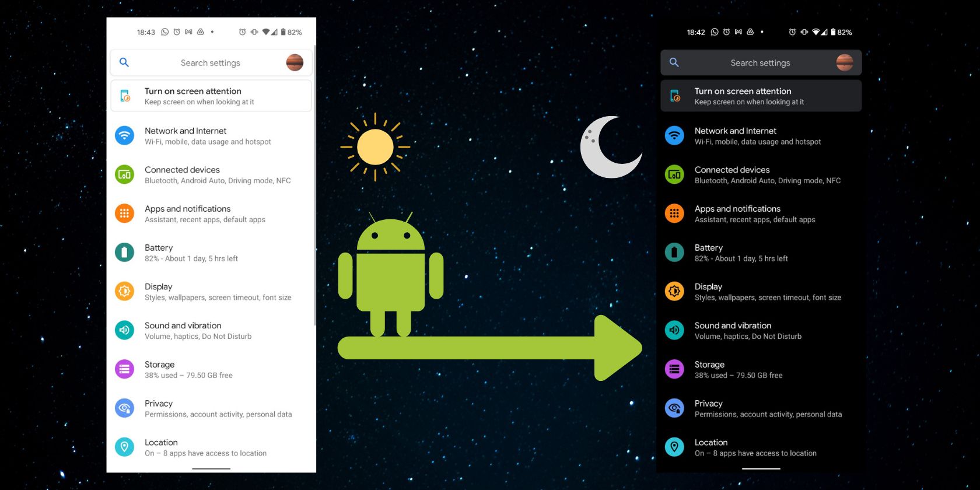Select 'Bluetooth, Android Auto, Driving mode, NFC' in the dark settings screen
Screen dimensions: 980x490
[x=768, y=181]
